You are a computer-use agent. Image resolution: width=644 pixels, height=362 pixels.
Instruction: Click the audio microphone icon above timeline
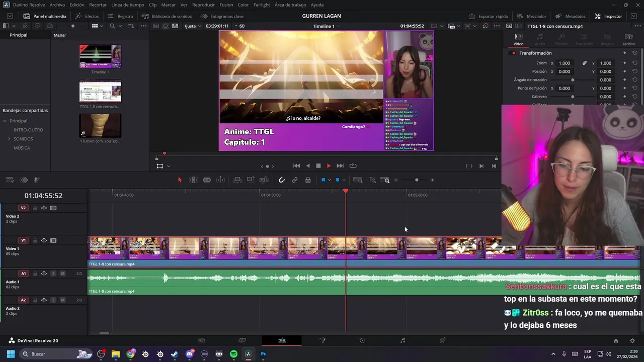coord(37,180)
